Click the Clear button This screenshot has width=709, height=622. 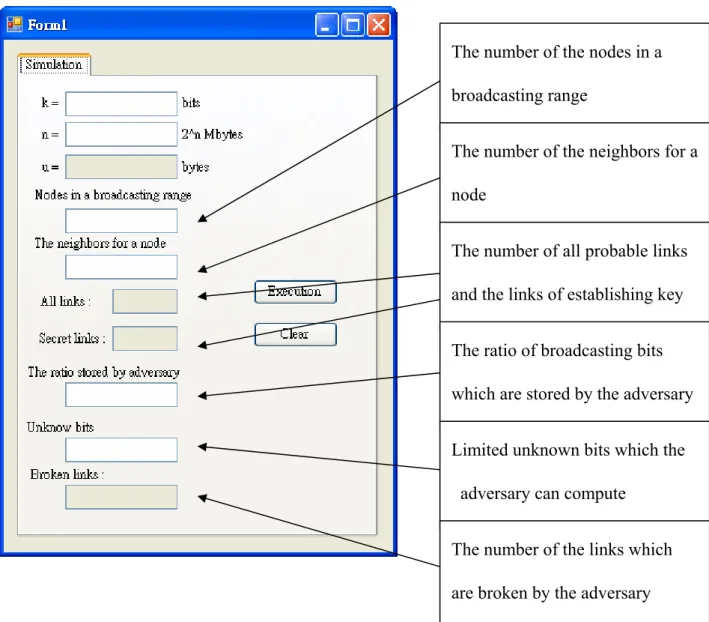pos(295,335)
